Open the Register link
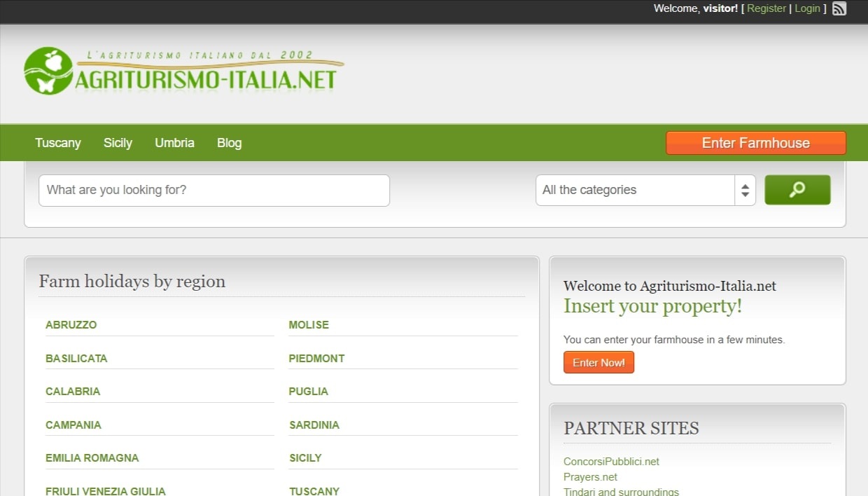This screenshot has height=496, width=868. (x=766, y=8)
